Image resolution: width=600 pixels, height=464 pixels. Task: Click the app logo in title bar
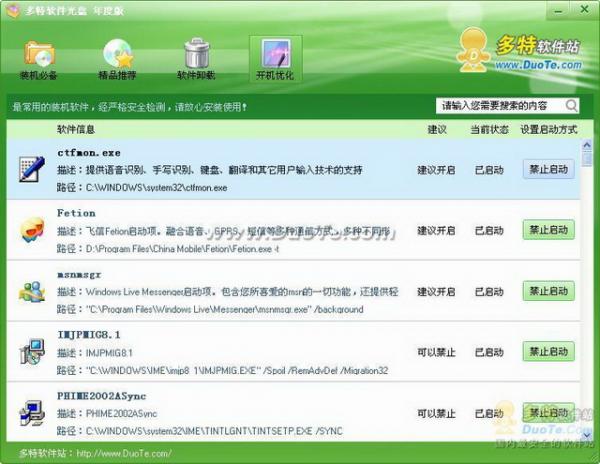point(12,11)
